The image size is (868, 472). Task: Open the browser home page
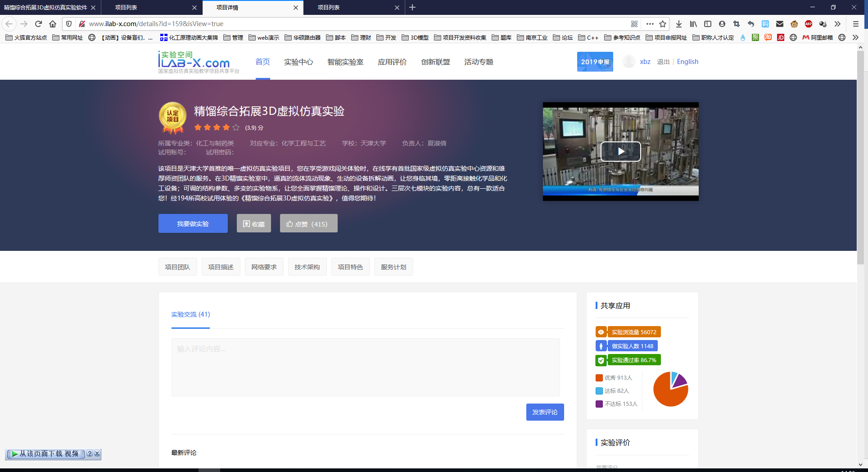[53, 24]
